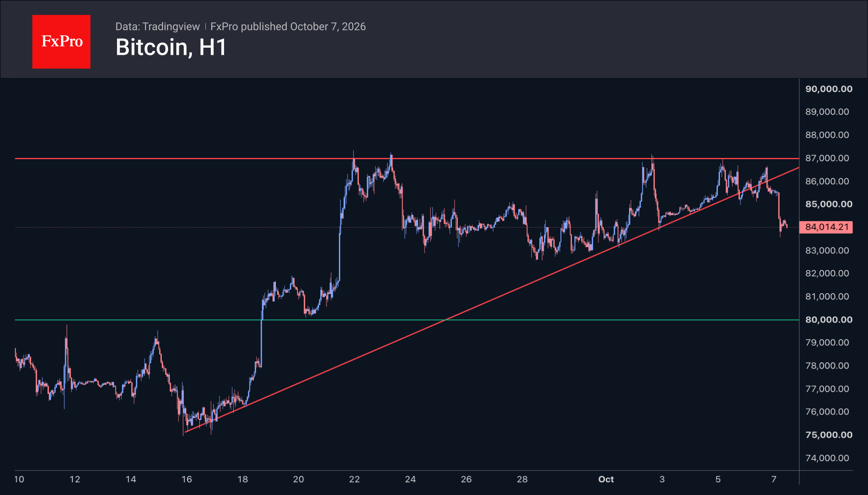Click the 7 date label on the time axis
Image resolution: width=868 pixels, height=495 pixels.
coord(774,479)
